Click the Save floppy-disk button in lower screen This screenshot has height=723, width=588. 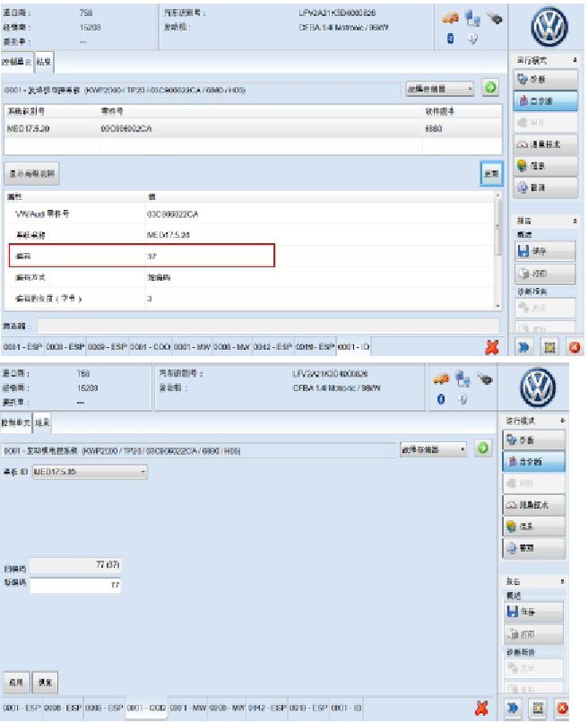click(x=533, y=612)
